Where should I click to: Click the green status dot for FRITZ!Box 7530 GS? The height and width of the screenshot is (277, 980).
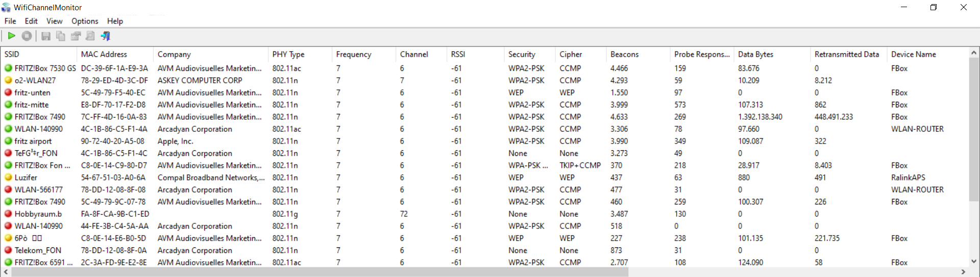[8, 68]
